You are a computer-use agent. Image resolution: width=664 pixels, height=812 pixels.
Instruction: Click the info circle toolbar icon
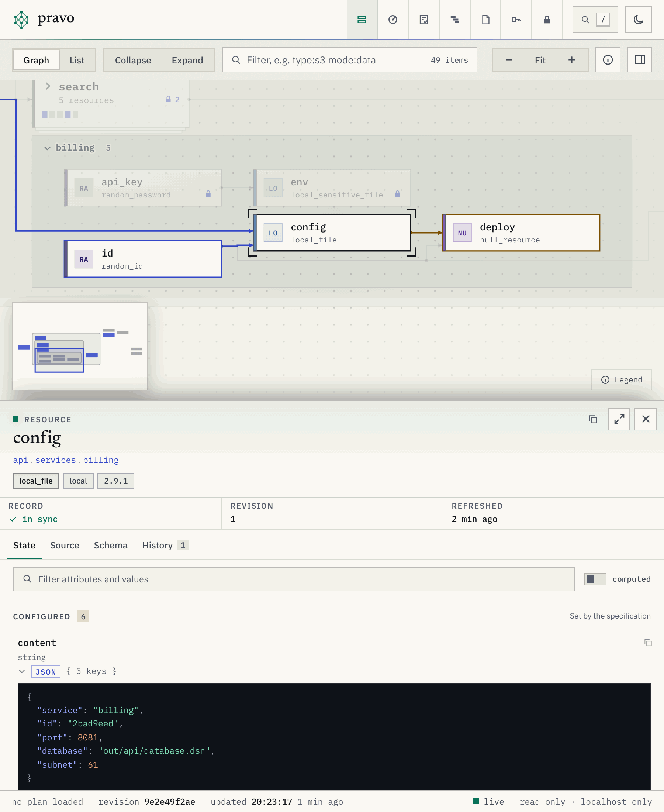point(608,60)
